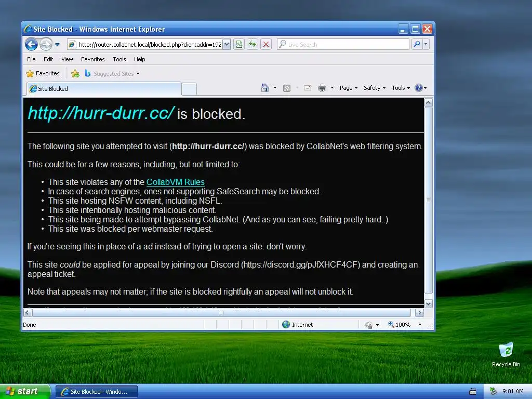Image resolution: width=532 pixels, height=399 pixels.
Task: Print page with the printer icon
Action: [322, 88]
